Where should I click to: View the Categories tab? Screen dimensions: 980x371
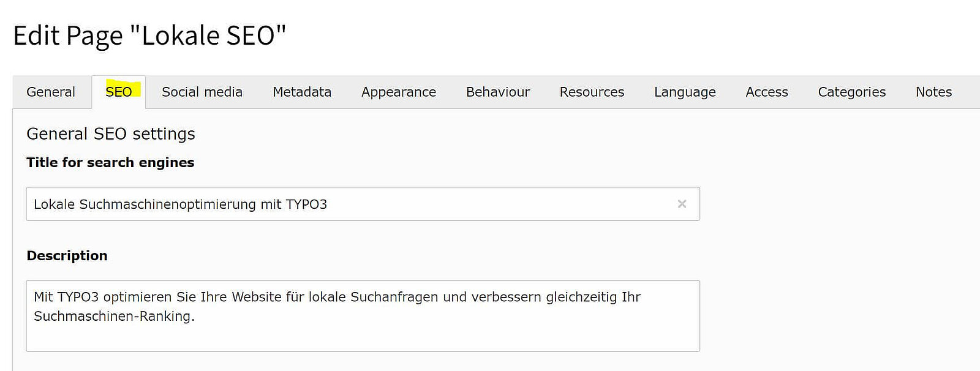852,92
